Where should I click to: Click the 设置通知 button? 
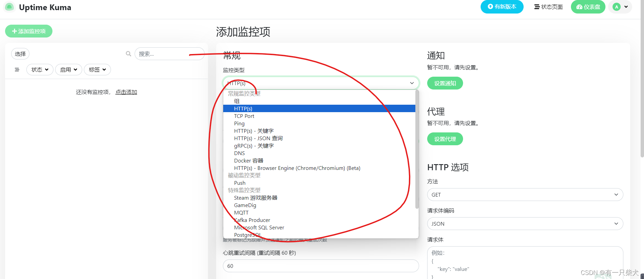pos(445,83)
